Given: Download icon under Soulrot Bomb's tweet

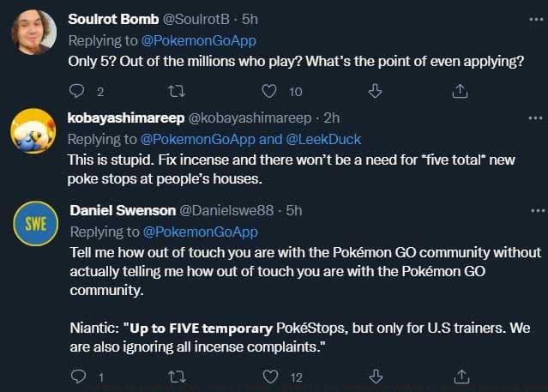Looking at the screenshot, I should click(375, 91).
